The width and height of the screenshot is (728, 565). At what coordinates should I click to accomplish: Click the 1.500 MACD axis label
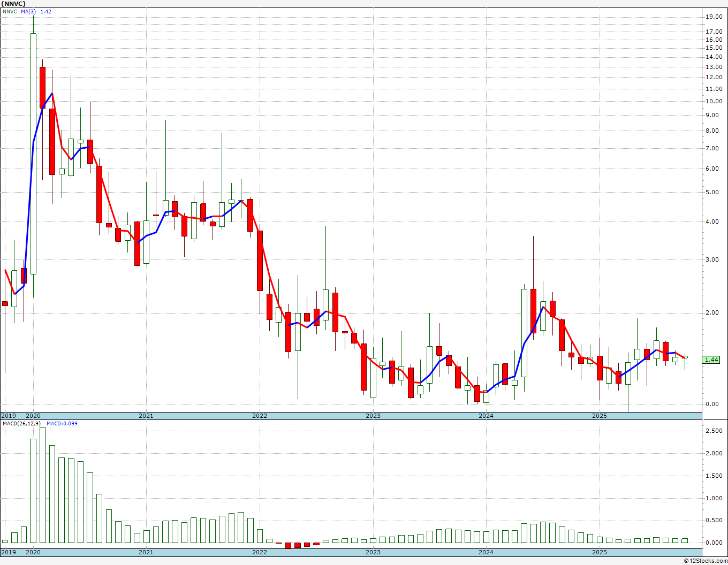click(x=715, y=476)
